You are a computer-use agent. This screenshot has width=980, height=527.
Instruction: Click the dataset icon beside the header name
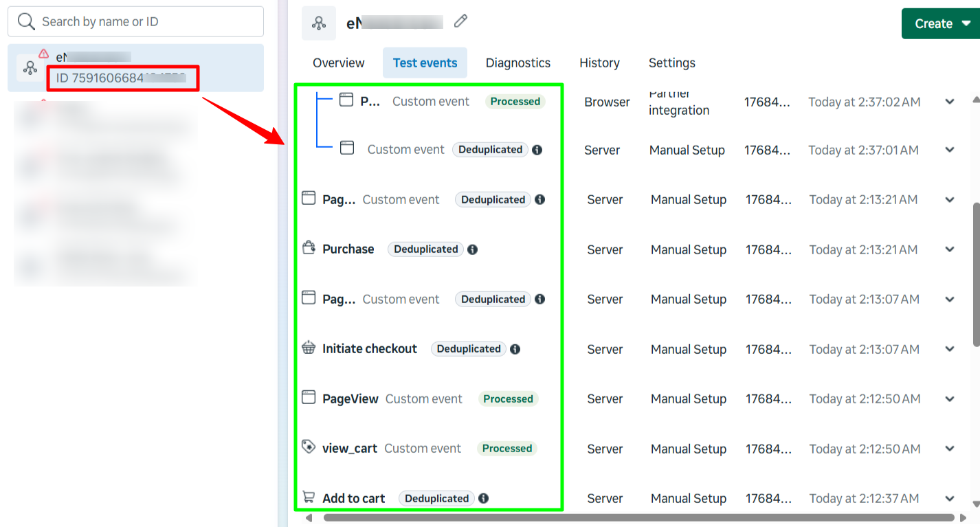pyautogui.click(x=319, y=23)
